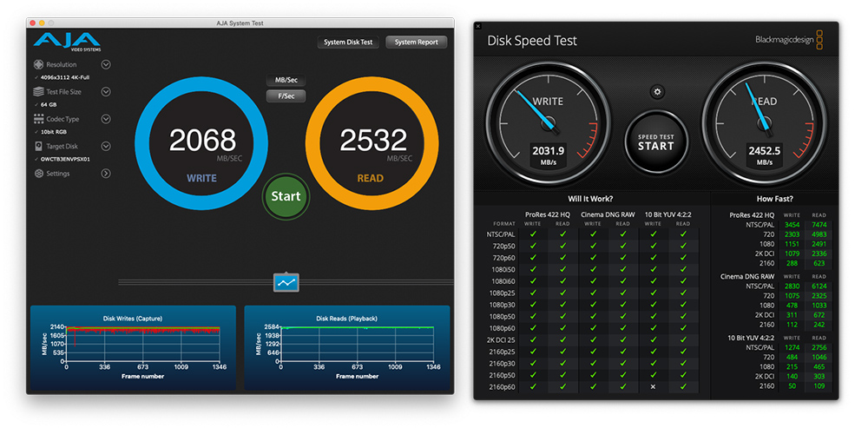Viewport: 868px width, 428px height.
Task: Open the System Disk Test tab
Action: (x=348, y=42)
